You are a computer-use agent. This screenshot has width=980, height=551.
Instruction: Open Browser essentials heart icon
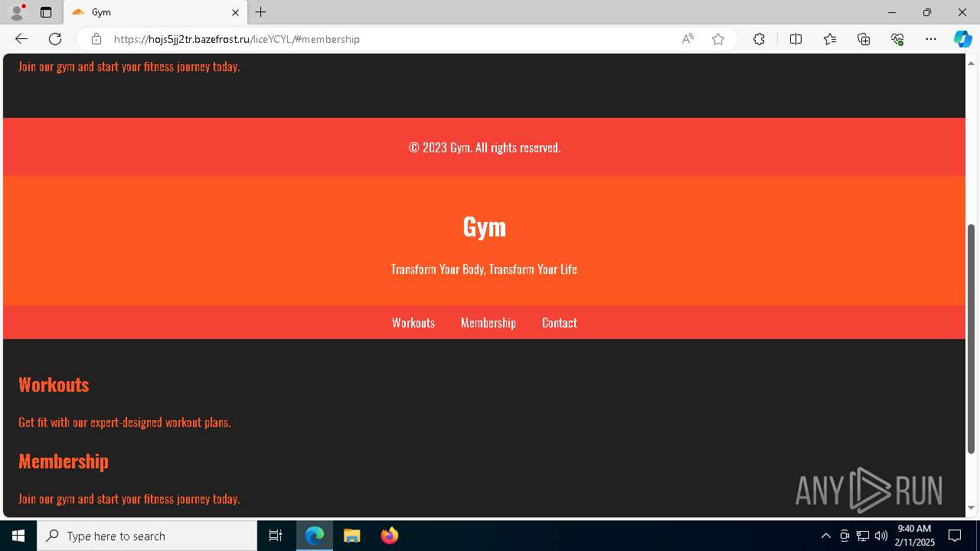click(x=897, y=39)
